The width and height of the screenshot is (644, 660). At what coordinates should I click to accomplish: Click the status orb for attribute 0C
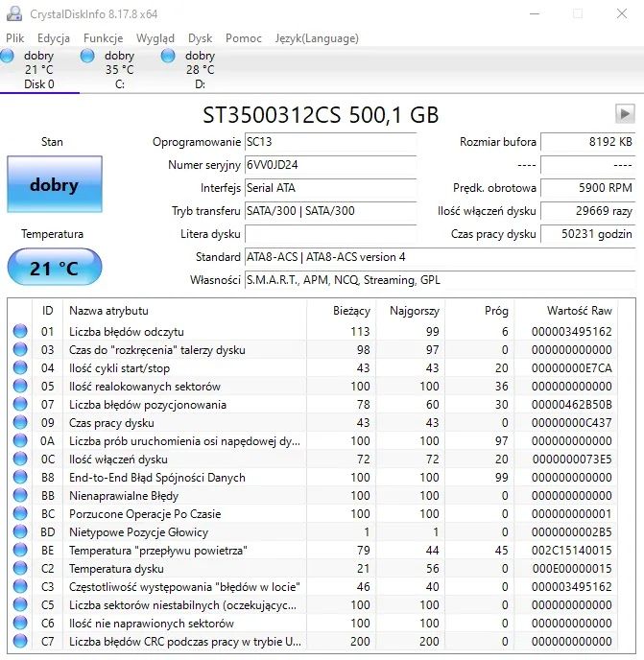(20, 459)
